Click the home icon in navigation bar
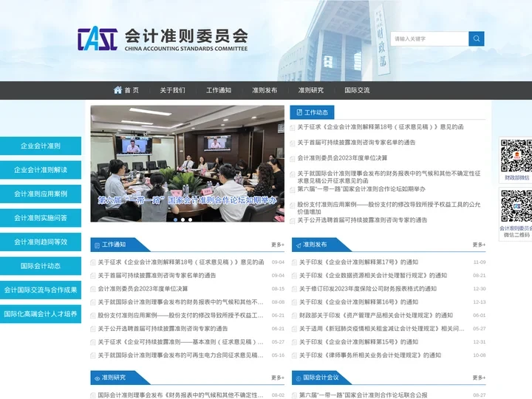Screen dimensions: 532x399 pyautogui.click(x=117, y=90)
